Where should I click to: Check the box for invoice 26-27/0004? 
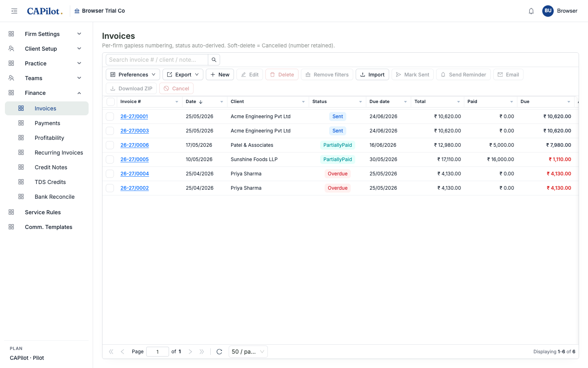click(110, 174)
